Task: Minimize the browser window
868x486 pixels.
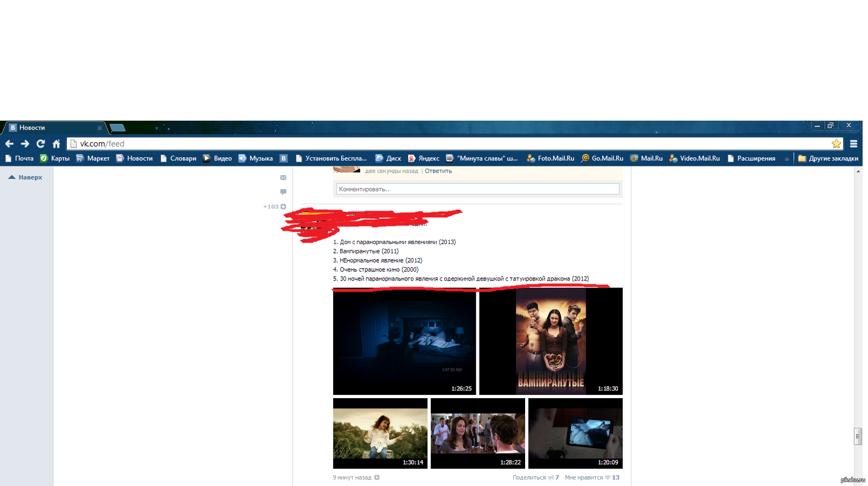Action: point(817,126)
